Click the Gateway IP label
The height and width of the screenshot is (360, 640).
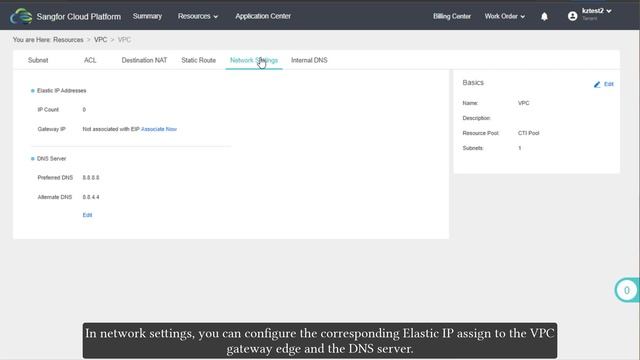click(x=51, y=129)
